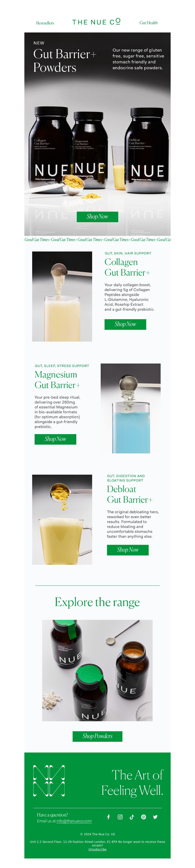The height and width of the screenshot is (868, 195).
Task: Open the Debloat yellow drink image
Action: click(x=62, y=520)
